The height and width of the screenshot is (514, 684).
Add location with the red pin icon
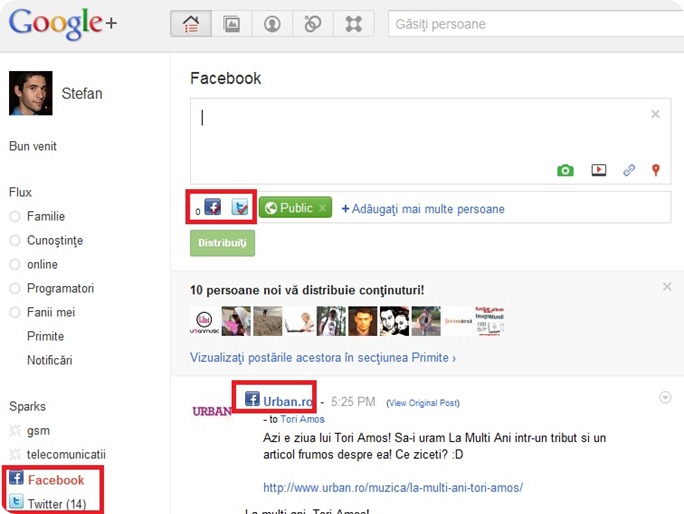[x=656, y=170]
